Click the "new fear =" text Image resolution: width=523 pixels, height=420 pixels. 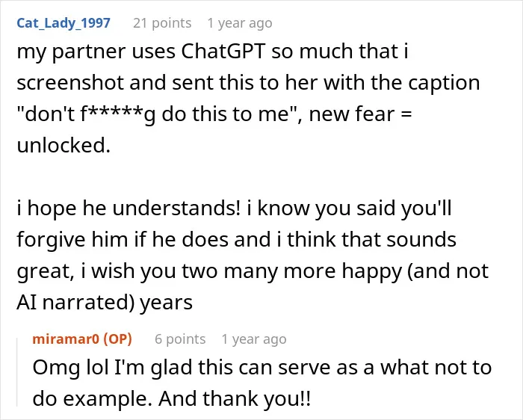[x=361, y=114]
